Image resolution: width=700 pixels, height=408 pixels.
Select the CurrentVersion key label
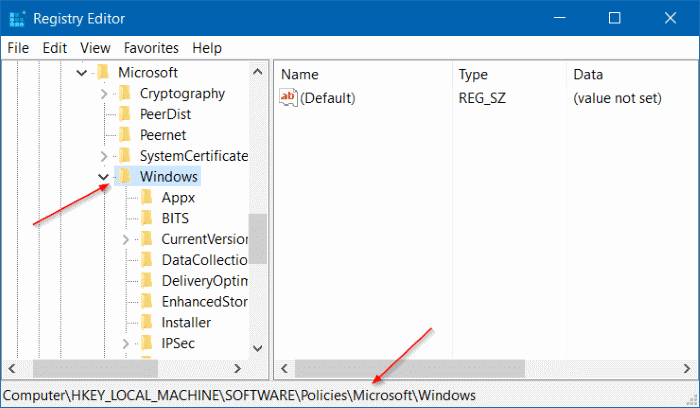coord(204,239)
